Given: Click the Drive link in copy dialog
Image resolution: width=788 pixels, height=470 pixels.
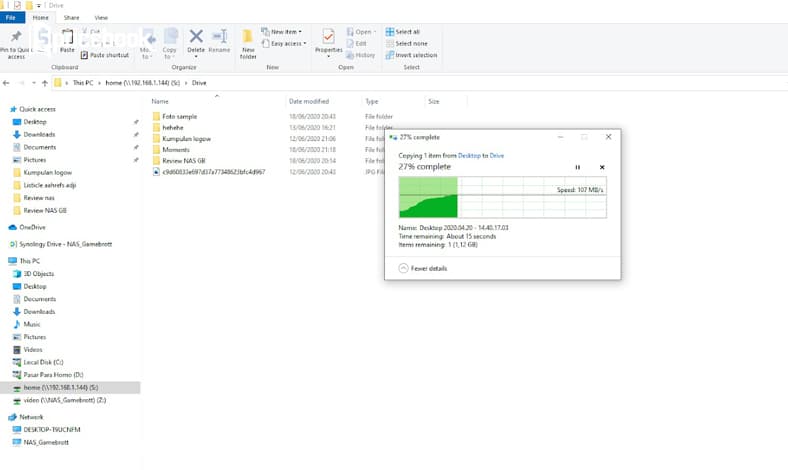Looking at the screenshot, I should pos(497,156).
